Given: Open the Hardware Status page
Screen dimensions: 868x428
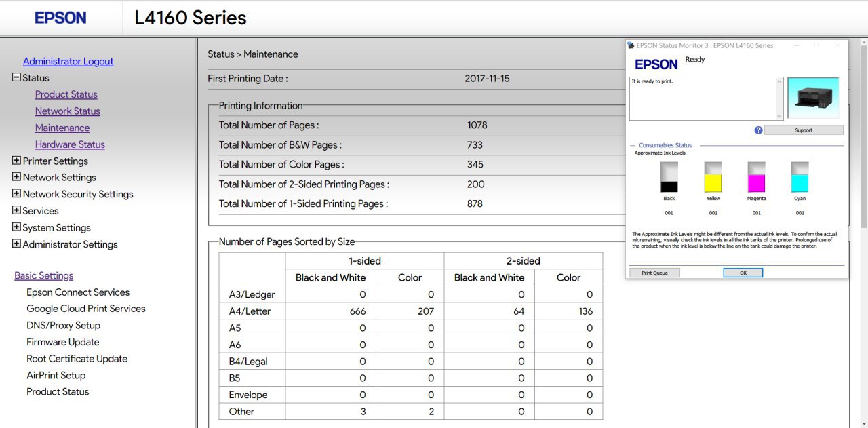Looking at the screenshot, I should click(70, 144).
